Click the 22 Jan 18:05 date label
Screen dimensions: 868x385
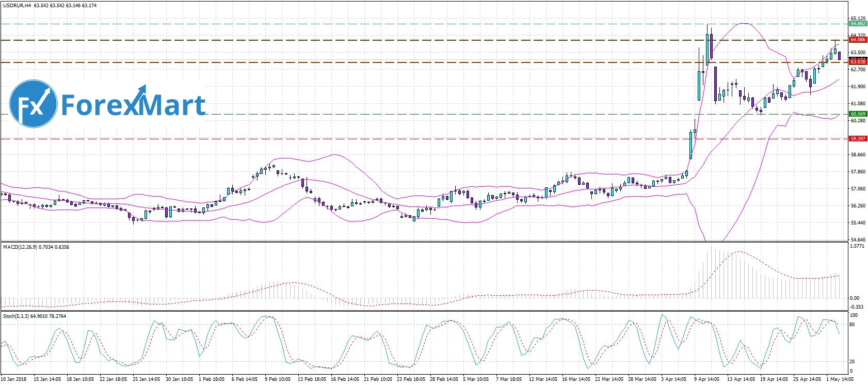point(114,379)
